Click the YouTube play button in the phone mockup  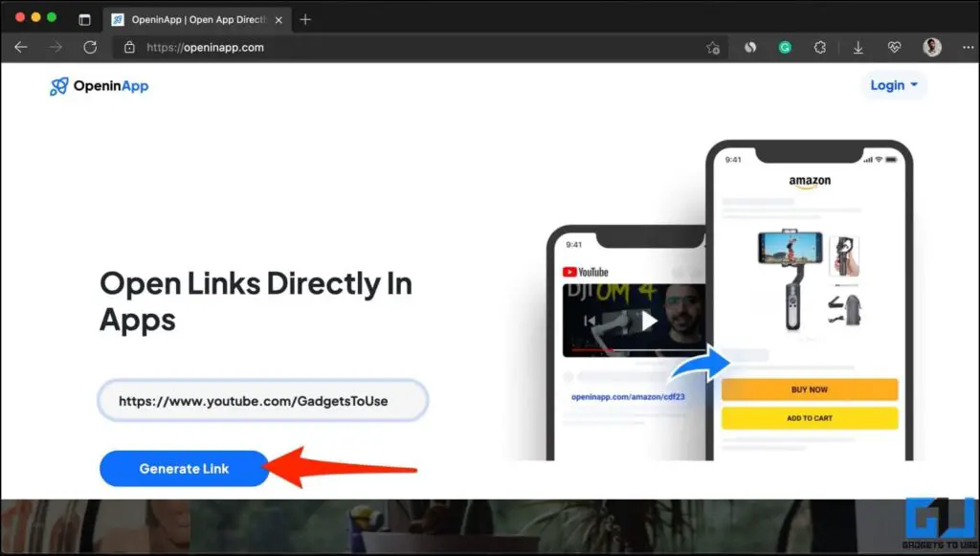648,321
